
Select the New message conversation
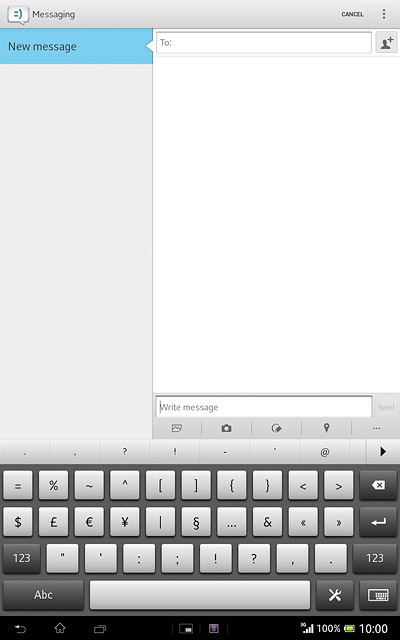[76, 46]
